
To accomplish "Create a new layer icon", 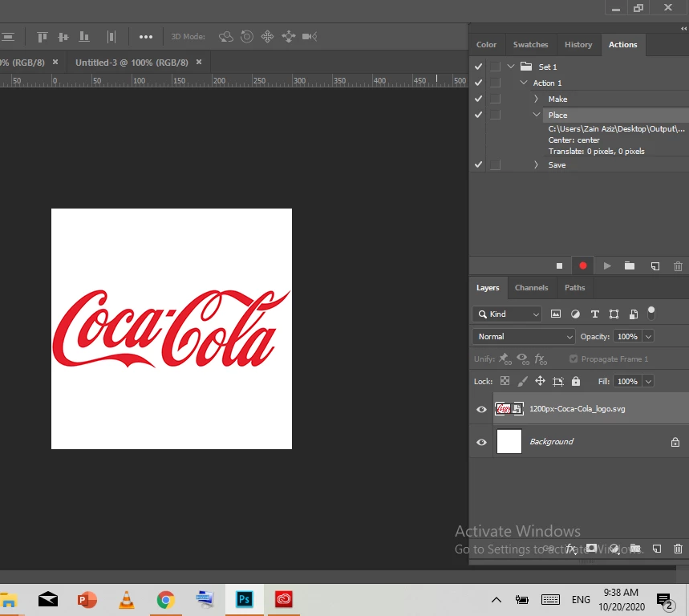I will [656, 549].
